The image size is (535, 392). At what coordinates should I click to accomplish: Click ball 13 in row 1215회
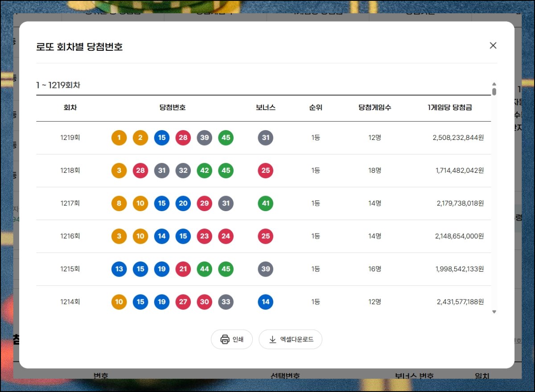[x=119, y=269]
